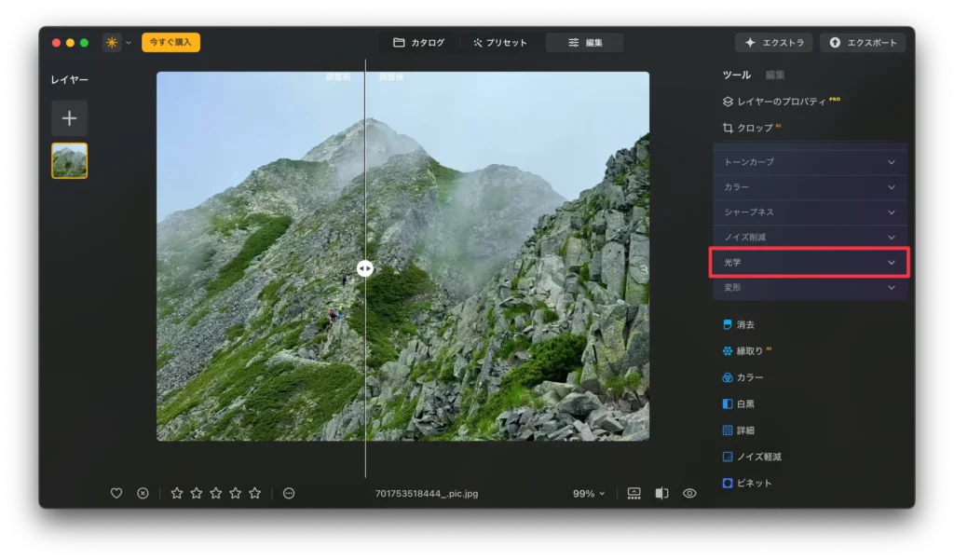The image size is (954, 560).
Task: Mark the photo as favorite with heart icon
Action: (116, 493)
